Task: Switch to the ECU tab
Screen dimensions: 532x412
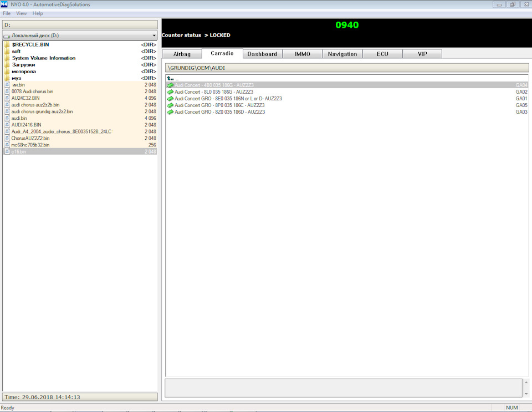Action: [382, 54]
